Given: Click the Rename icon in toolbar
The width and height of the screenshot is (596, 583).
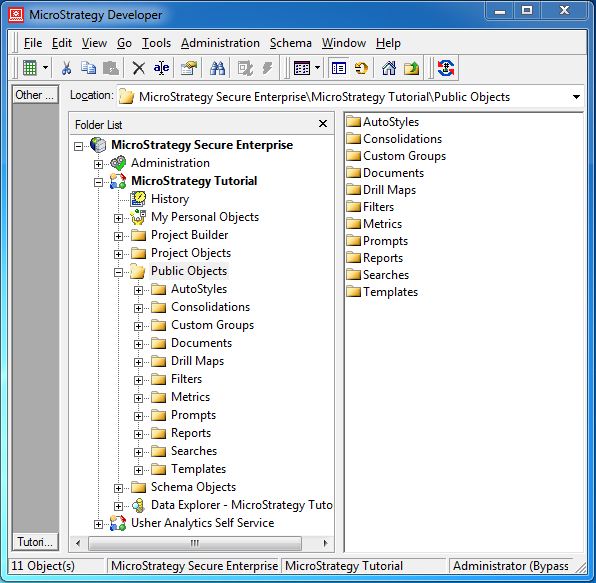Looking at the screenshot, I should pos(161,68).
